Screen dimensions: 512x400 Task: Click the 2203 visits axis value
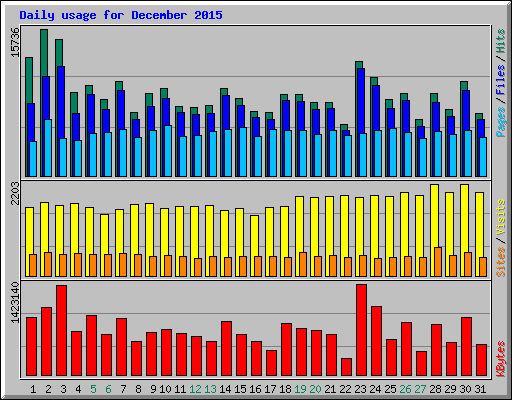click(15, 193)
